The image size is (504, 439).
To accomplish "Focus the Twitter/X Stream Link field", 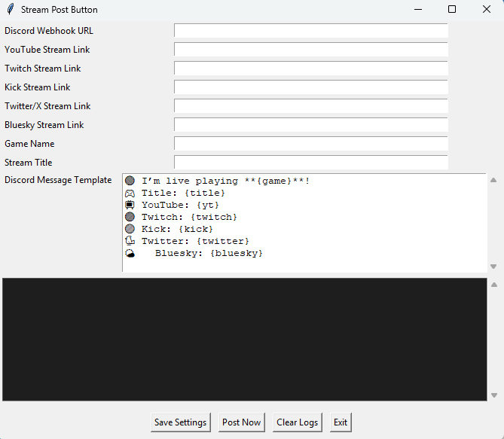I will (311, 105).
